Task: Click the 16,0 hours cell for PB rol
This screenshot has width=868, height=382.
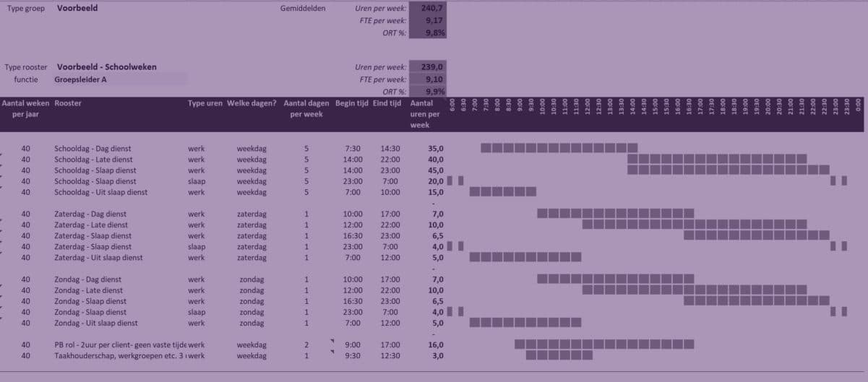Action: pyautogui.click(x=435, y=345)
